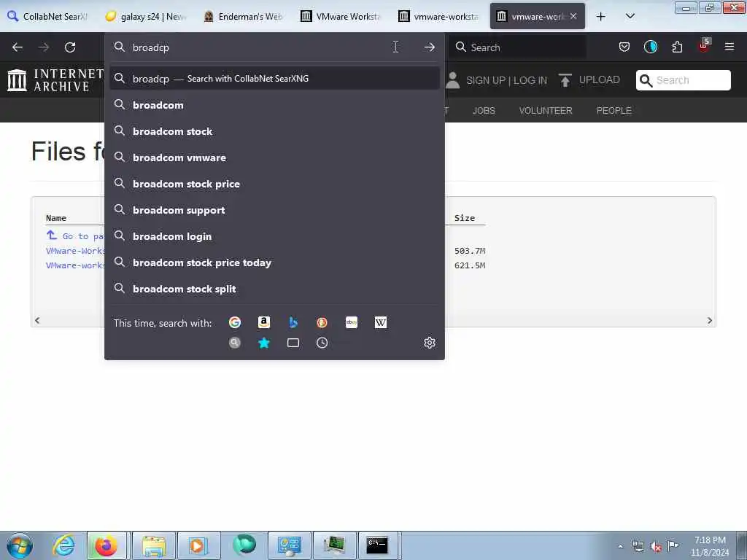Click the user silhouette icon by Sign Up
Image resolution: width=747 pixels, height=560 pixels.
(x=452, y=80)
